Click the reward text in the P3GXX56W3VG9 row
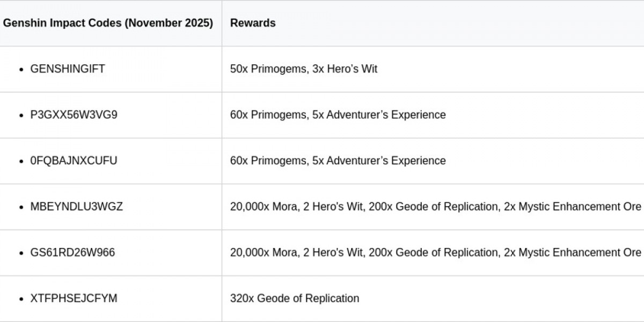 click(338, 115)
